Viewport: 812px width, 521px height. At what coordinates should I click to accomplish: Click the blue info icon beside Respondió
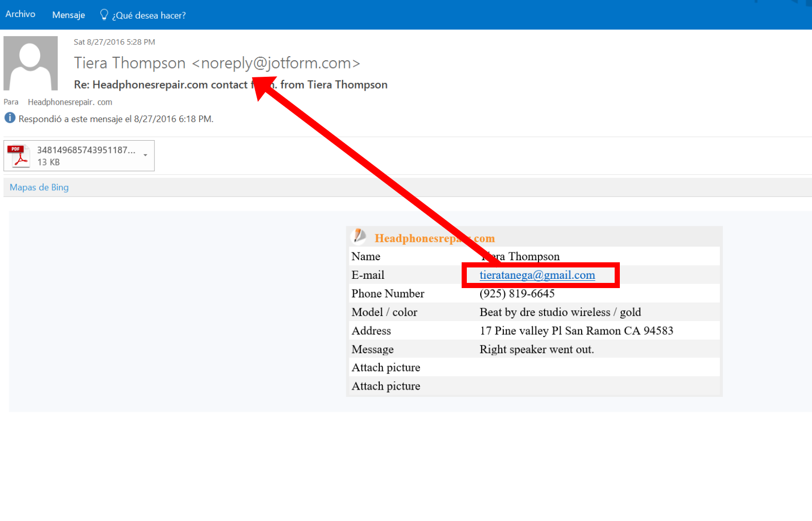tap(10, 118)
